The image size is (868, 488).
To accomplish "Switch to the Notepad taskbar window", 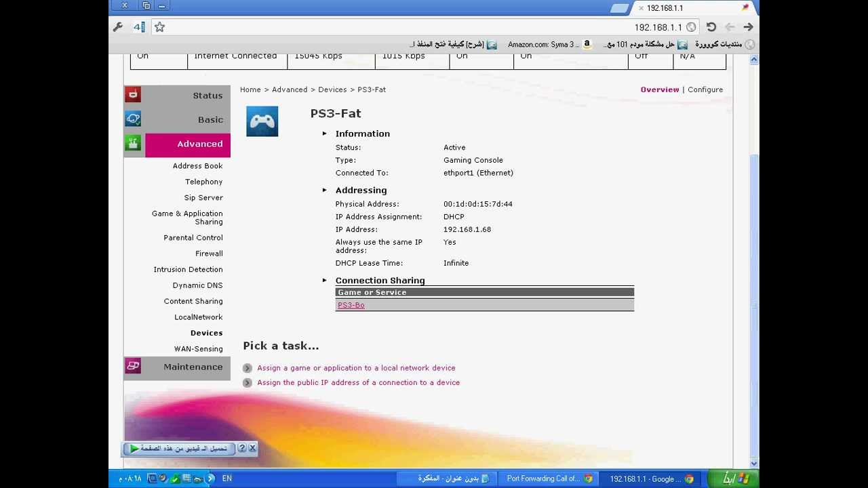I will pyautogui.click(x=448, y=479).
